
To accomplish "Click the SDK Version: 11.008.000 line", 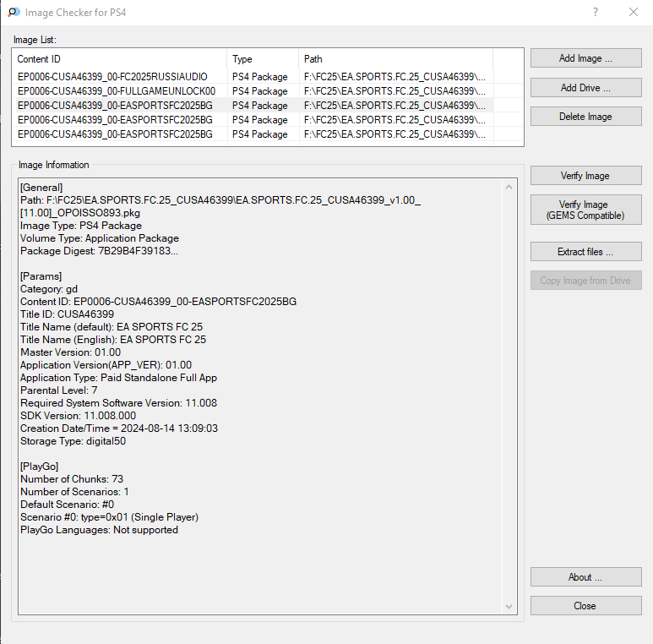I will 78,416.
